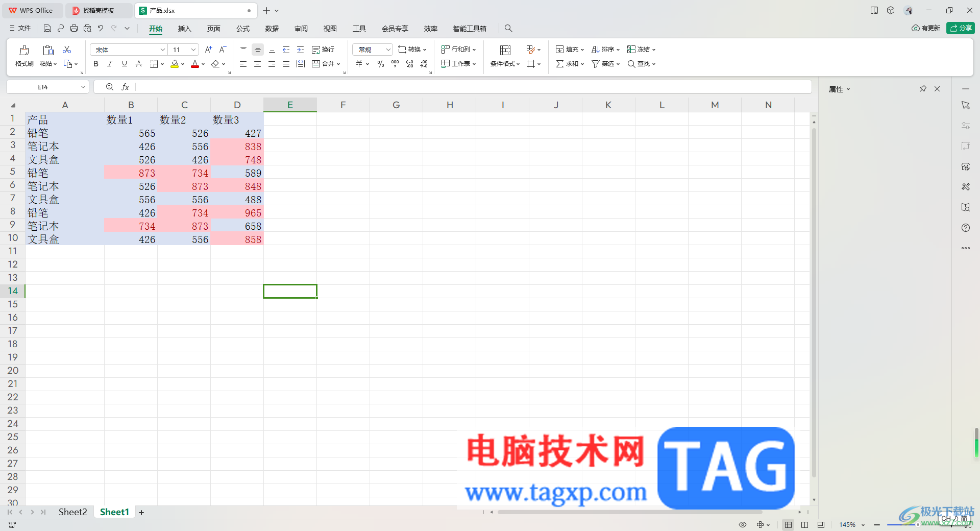Viewport: 980px width, 531px height.
Task: Add a new sheet with the plus button
Action: [141, 512]
